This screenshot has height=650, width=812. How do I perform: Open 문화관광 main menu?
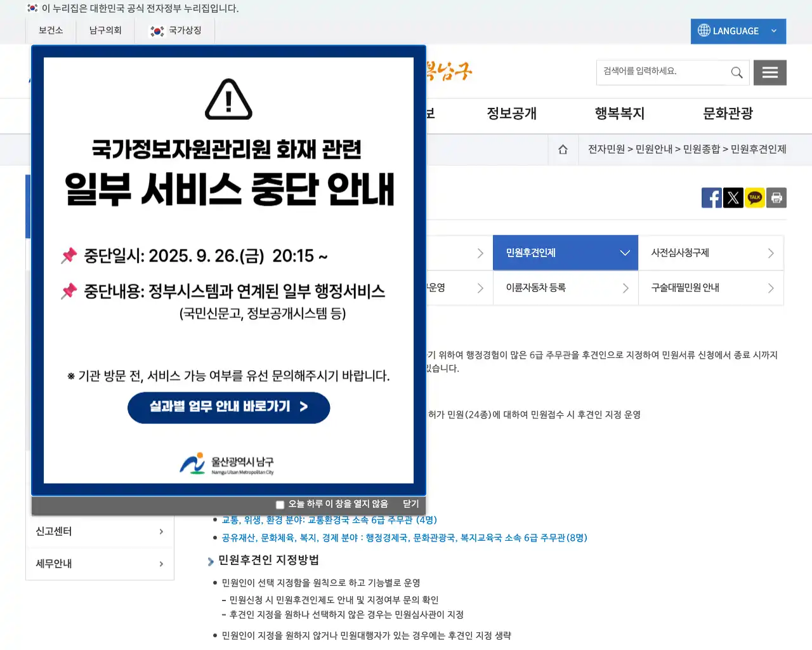click(x=728, y=114)
